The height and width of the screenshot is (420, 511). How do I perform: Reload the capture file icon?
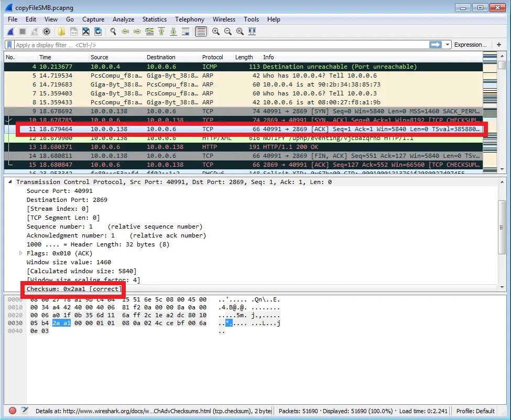[x=97, y=31]
